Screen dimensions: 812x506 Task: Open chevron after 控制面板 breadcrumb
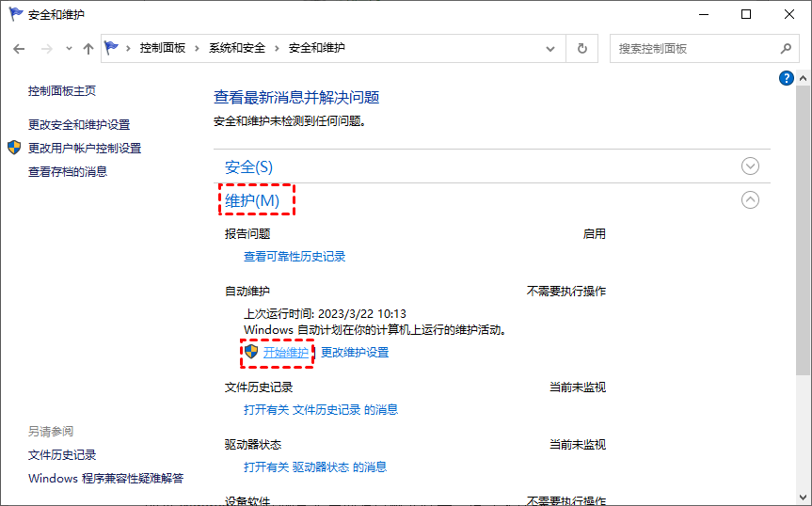pyautogui.click(x=197, y=49)
